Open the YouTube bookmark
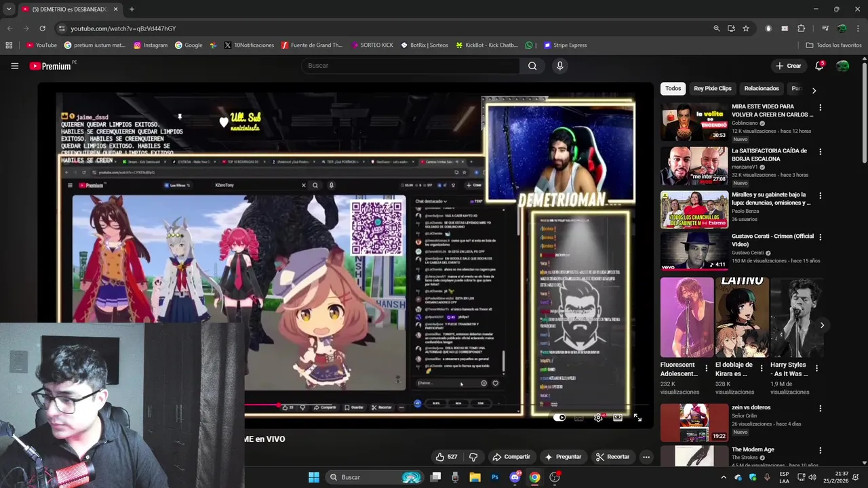Screen dimensions: 868x488 (x=41, y=45)
